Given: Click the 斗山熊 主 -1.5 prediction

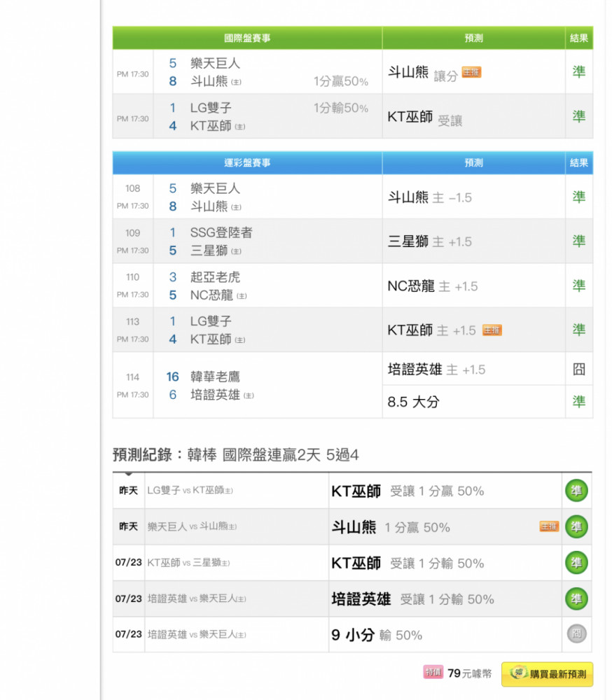Looking at the screenshot, I should point(430,197).
